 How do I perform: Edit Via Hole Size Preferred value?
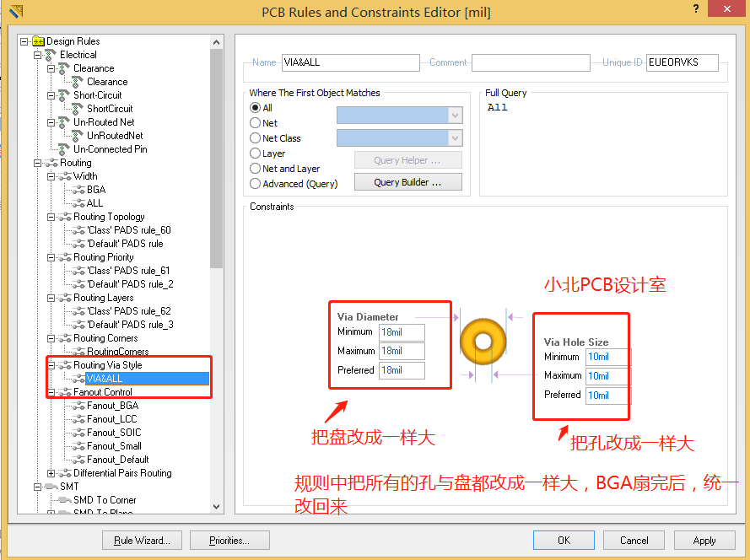(x=608, y=396)
